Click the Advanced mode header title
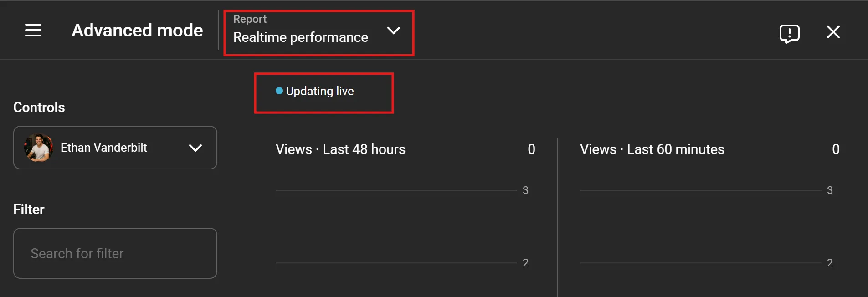This screenshot has width=868, height=297. click(x=137, y=30)
